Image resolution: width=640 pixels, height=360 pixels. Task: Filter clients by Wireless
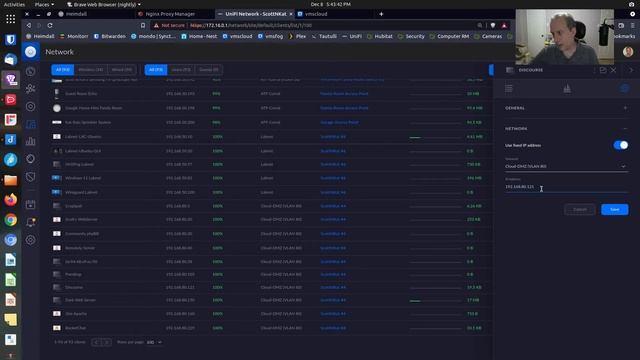(91, 70)
